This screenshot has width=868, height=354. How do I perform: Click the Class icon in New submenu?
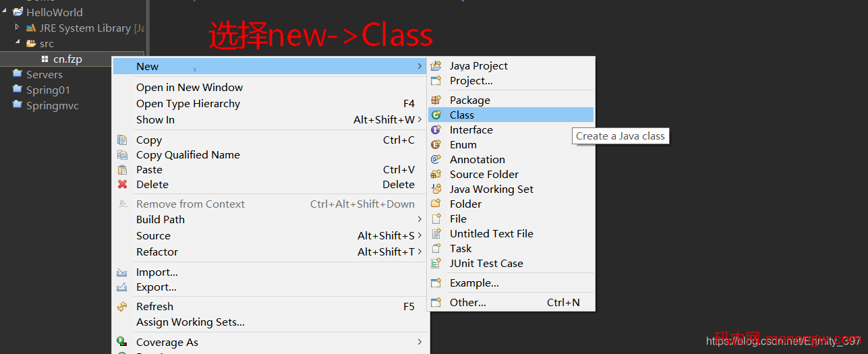pyautogui.click(x=436, y=115)
